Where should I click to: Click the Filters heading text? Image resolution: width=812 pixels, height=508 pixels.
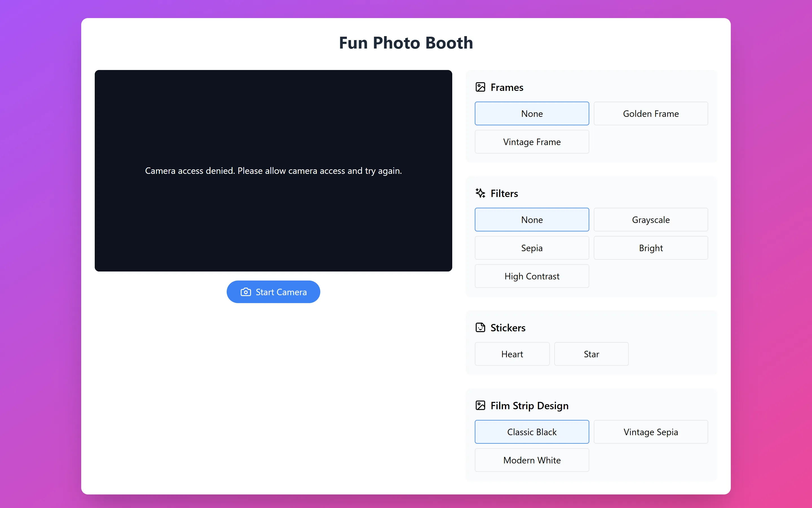(x=504, y=194)
